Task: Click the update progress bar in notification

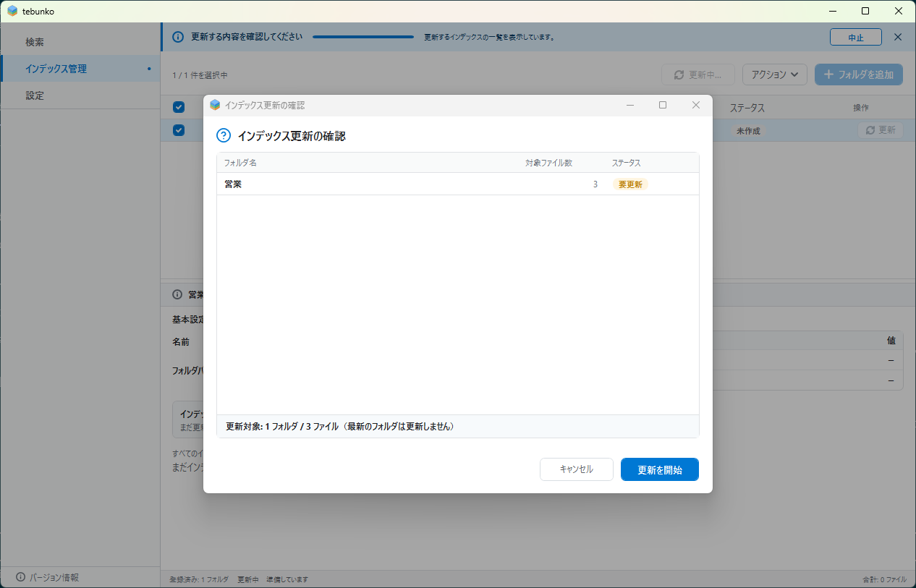Action: (363, 37)
